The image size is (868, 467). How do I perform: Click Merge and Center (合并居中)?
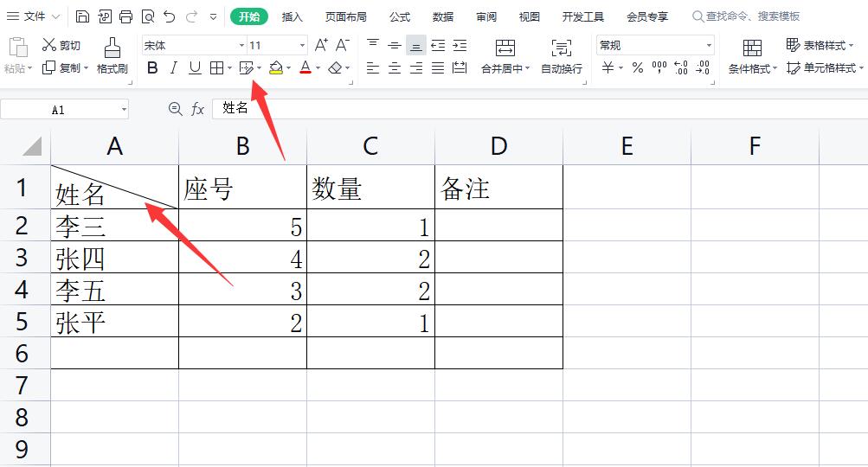click(505, 55)
